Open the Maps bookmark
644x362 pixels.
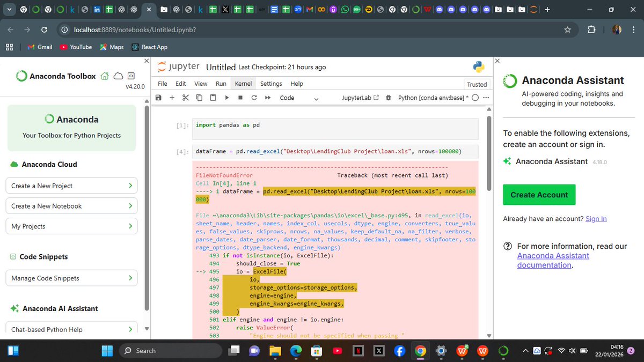[x=112, y=47]
